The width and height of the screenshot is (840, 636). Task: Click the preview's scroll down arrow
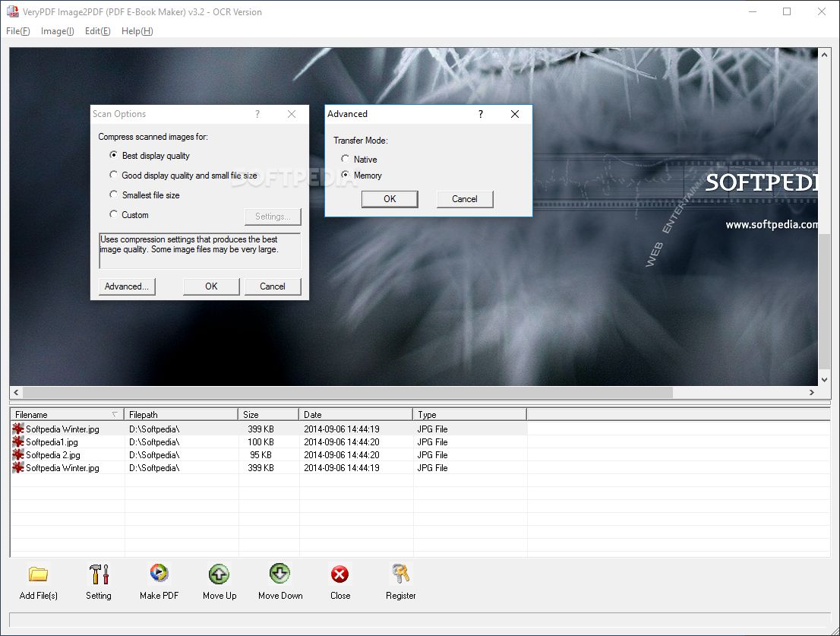click(824, 379)
